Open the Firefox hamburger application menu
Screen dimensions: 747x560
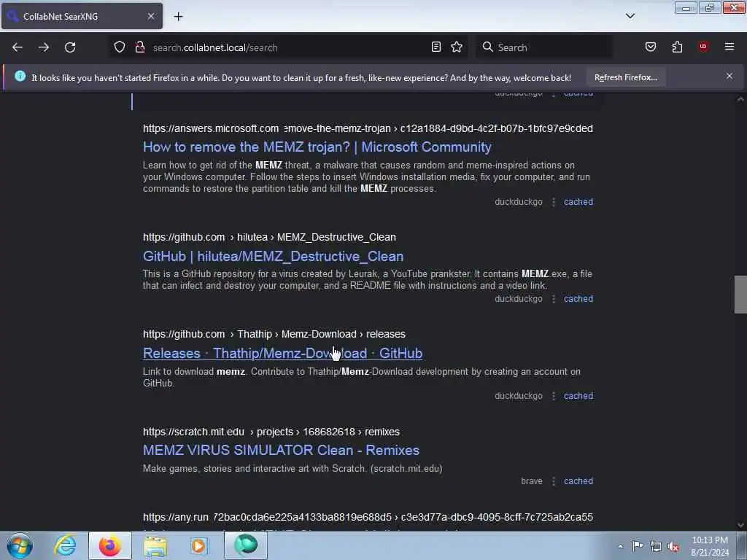point(729,47)
